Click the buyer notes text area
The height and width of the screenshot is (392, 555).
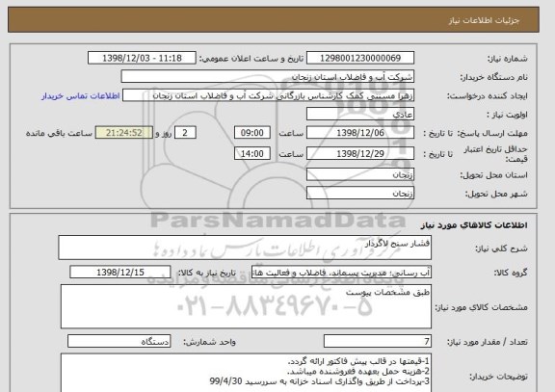(x=246, y=373)
